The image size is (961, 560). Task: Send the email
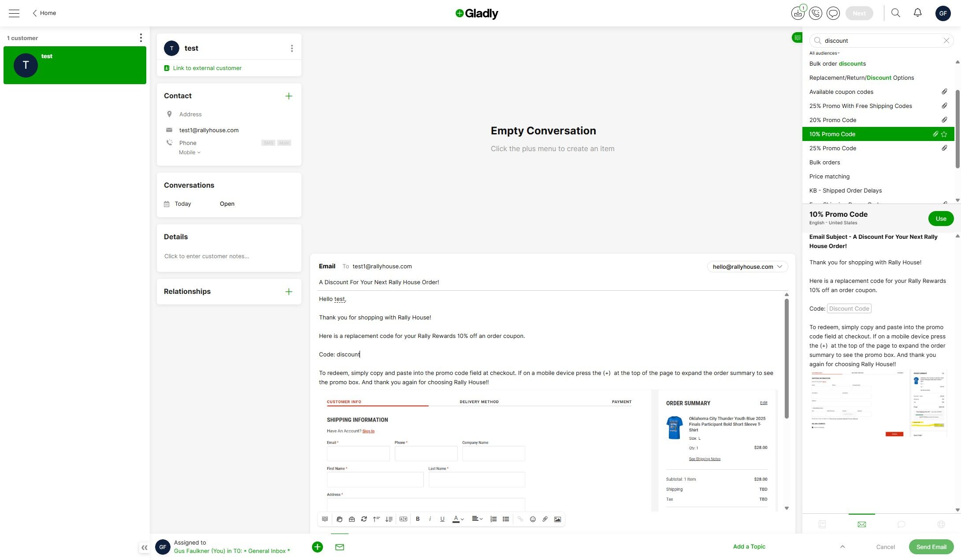931,547
